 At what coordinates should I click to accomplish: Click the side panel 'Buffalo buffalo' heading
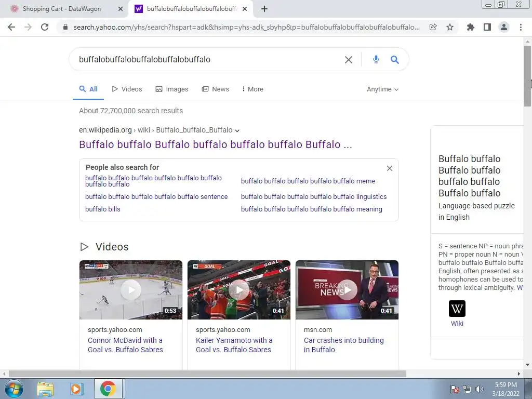click(470, 176)
